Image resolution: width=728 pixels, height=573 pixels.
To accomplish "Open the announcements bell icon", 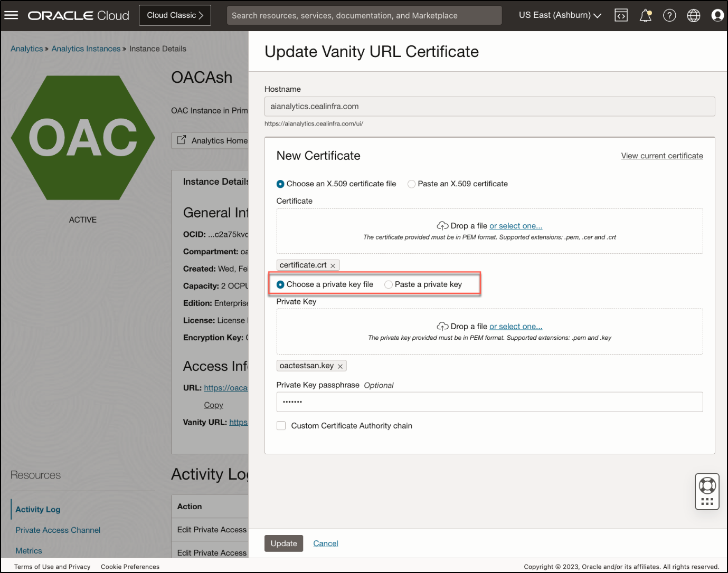I will tap(645, 15).
